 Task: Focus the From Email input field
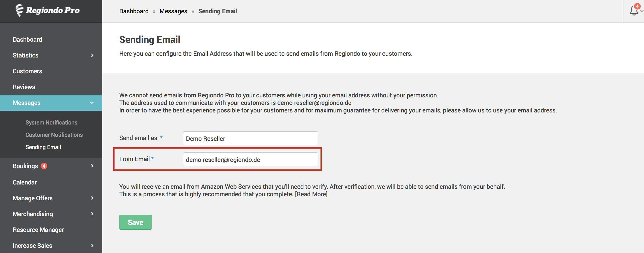[251, 159]
